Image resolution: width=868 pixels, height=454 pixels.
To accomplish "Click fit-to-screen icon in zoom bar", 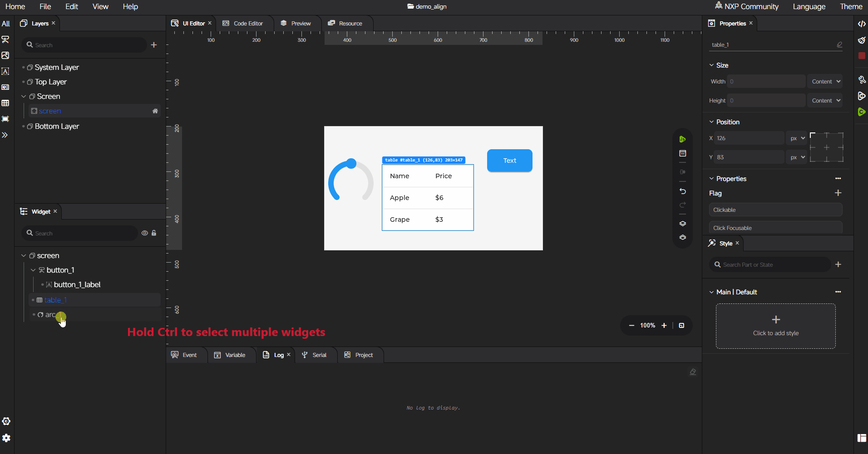I will pyautogui.click(x=681, y=326).
